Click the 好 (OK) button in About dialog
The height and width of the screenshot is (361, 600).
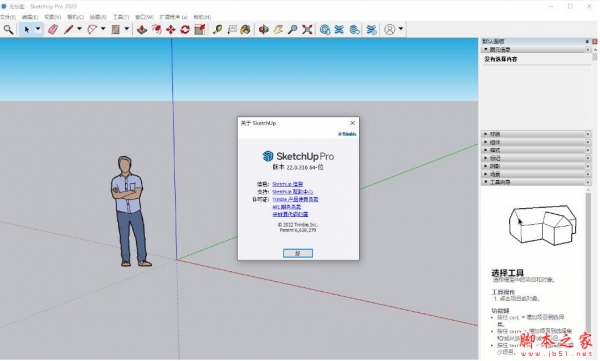tap(298, 253)
